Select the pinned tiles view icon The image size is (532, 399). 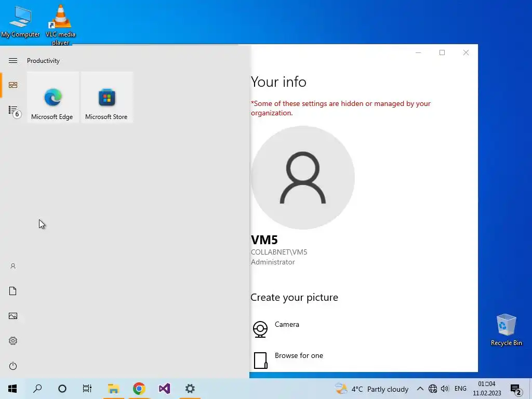click(13, 85)
